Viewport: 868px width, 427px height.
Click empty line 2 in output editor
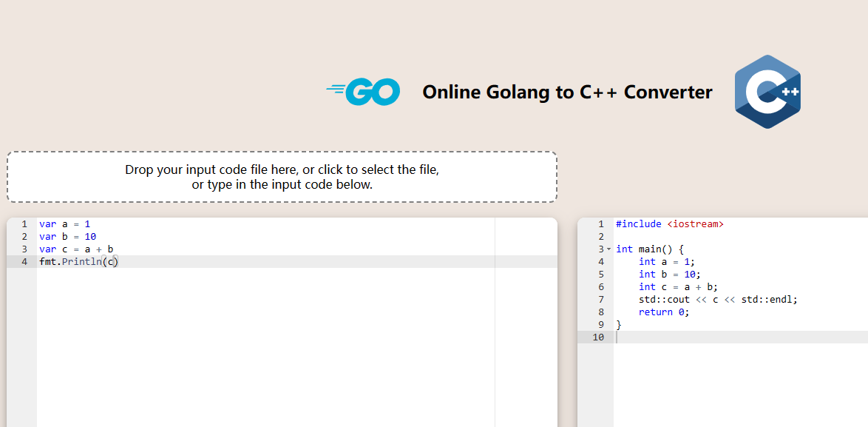pos(741,237)
